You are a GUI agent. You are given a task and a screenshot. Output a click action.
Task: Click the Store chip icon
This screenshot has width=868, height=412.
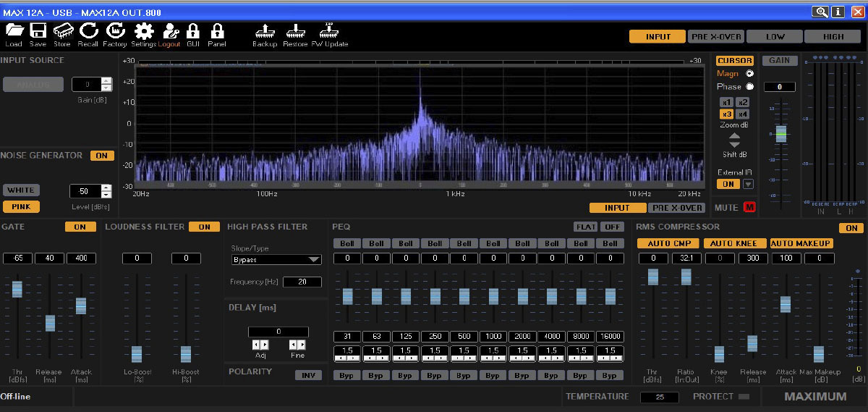tap(62, 30)
